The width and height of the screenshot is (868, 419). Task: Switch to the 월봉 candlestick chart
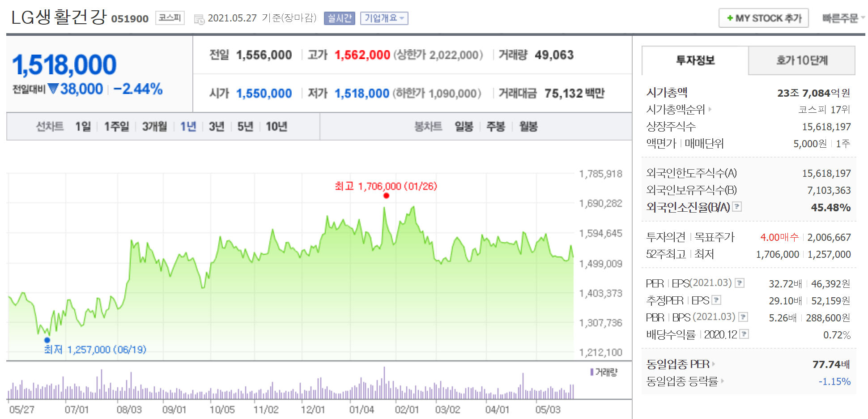528,127
